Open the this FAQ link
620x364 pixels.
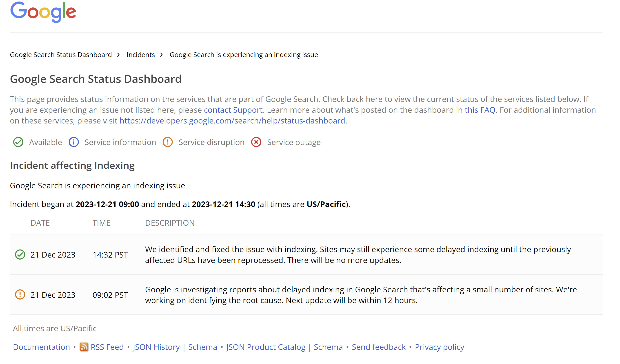[480, 110]
